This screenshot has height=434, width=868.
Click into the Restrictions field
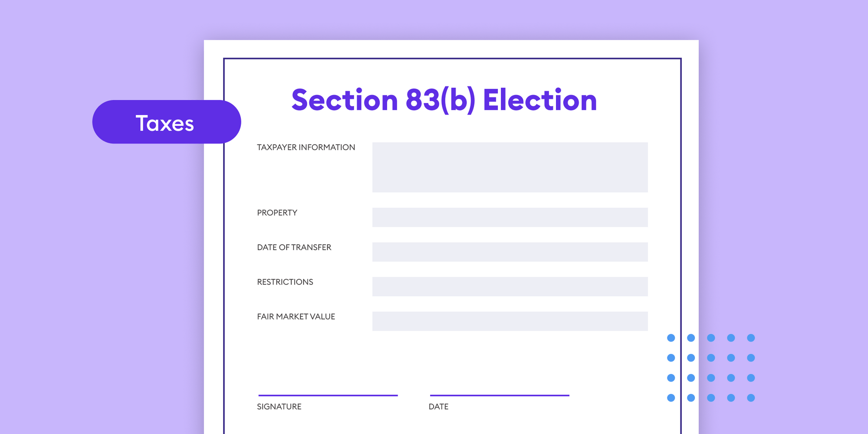tap(510, 286)
